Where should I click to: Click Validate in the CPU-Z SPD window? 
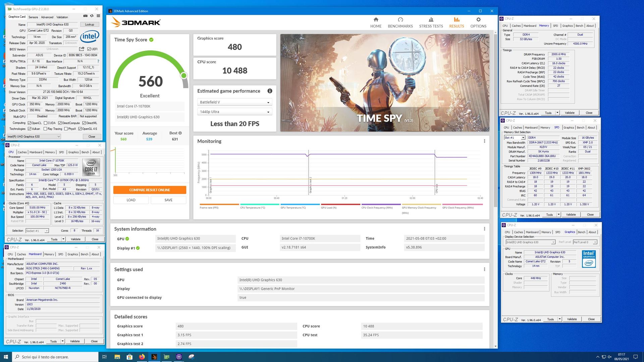click(x=571, y=215)
